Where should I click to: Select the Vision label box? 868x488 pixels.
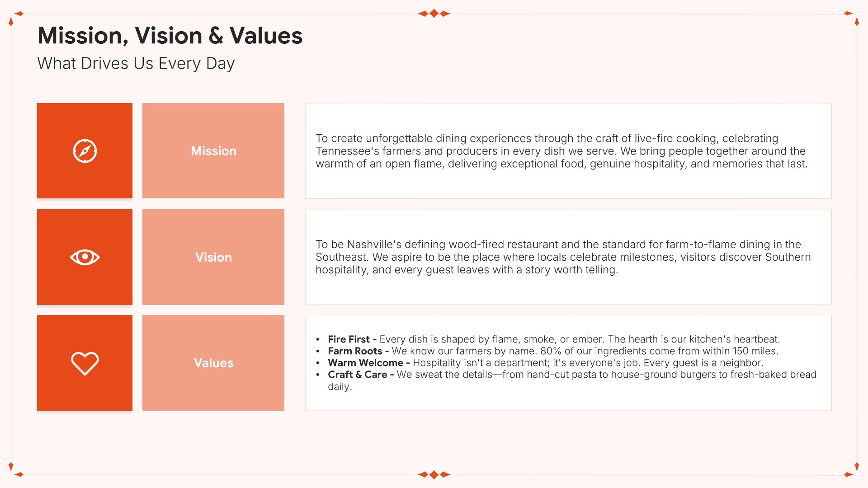(x=213, y=257)
